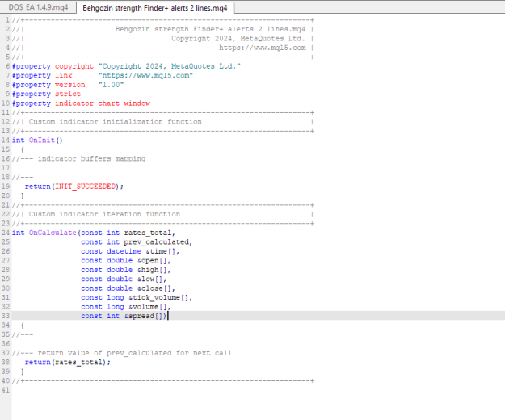The image size is (505, 420).
Task: Click the &time[] parameter
Action: (161, 251)
